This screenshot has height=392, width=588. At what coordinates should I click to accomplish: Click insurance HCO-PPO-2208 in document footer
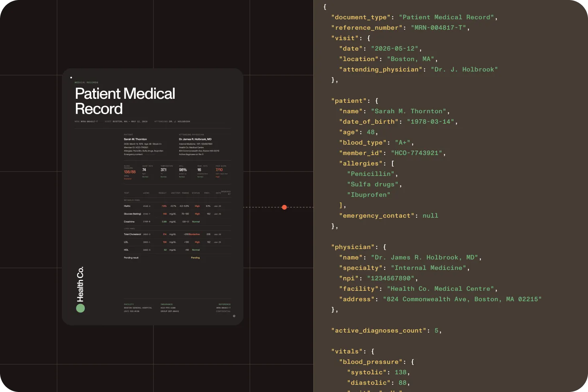[168, 308]
